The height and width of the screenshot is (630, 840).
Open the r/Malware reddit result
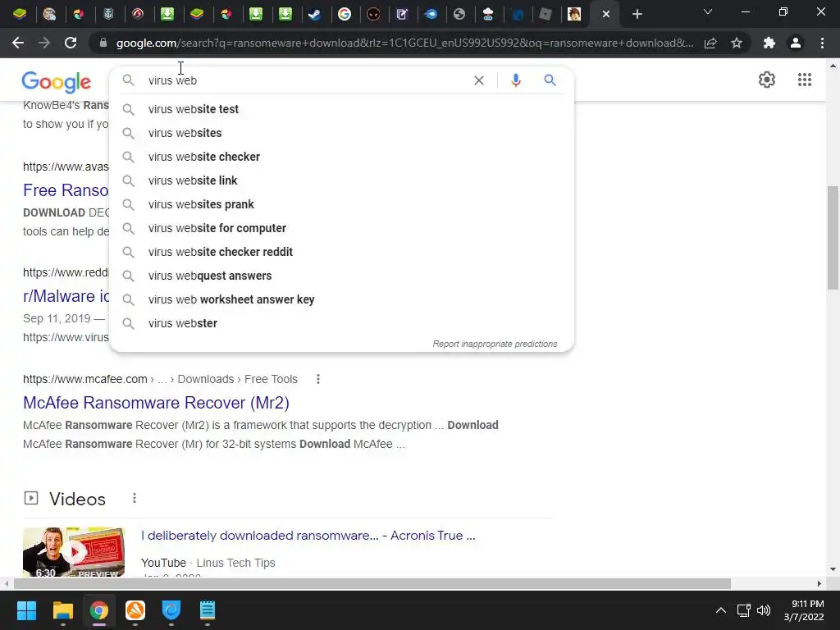tap(66, 296)
